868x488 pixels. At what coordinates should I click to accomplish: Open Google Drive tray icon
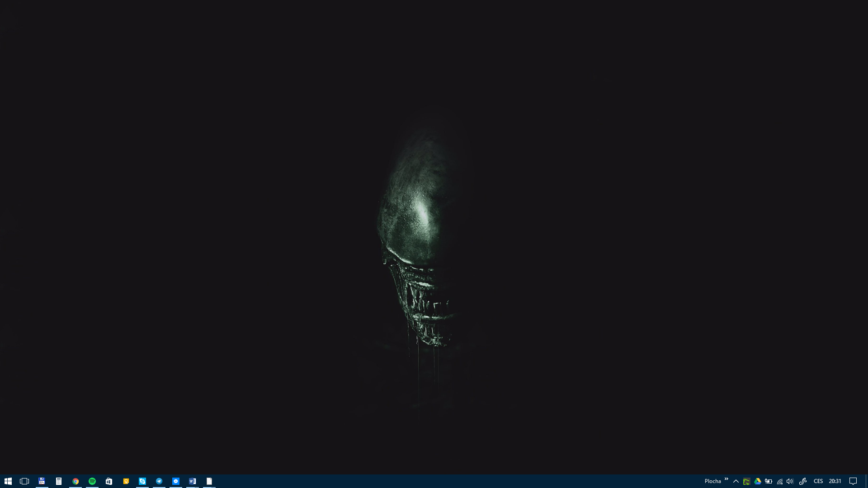pyautogui.click(x=758, y=481)
